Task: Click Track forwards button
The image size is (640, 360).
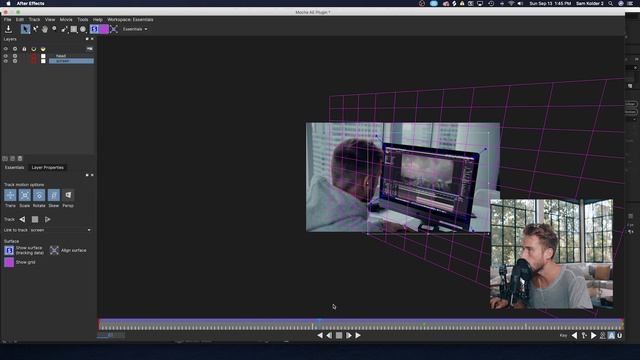Action: [47, 219]
